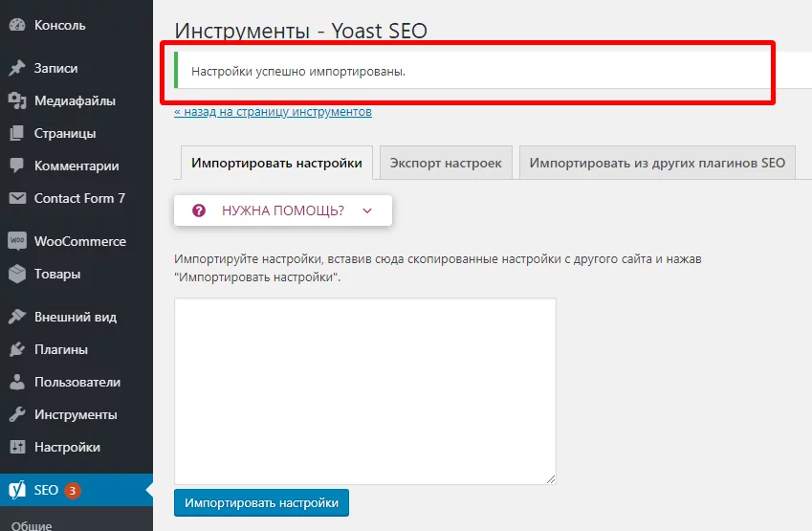Screen dimensions: 812x531
Task: Click the Пользователи user silhouette icon
Action: [x=17, y=382]
